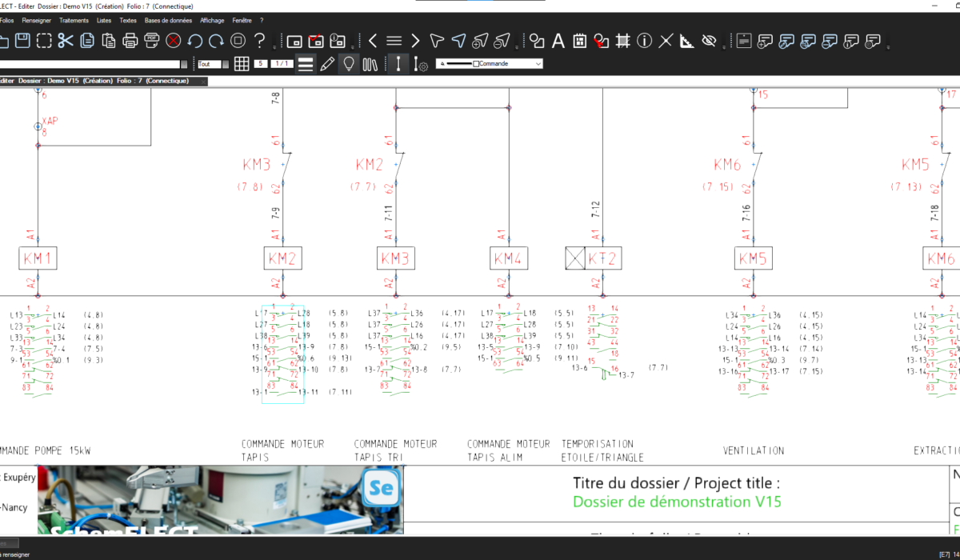Click the 'COMMANDE MOTEUR TAPIS TRI' label

[395, 450]
